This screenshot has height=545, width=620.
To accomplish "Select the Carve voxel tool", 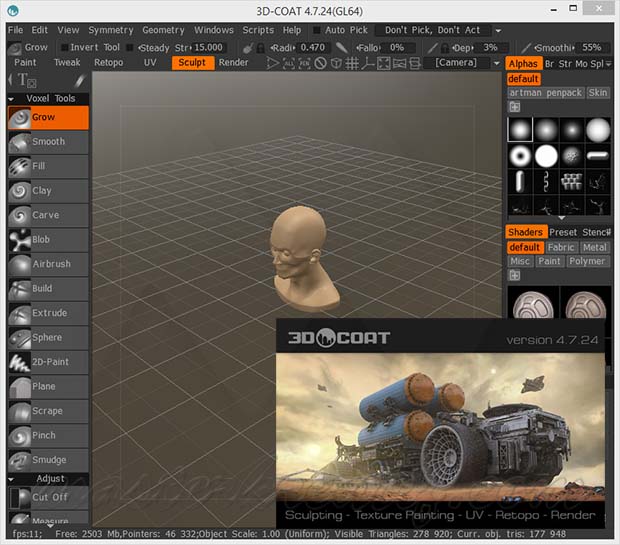I will (48, 216).
